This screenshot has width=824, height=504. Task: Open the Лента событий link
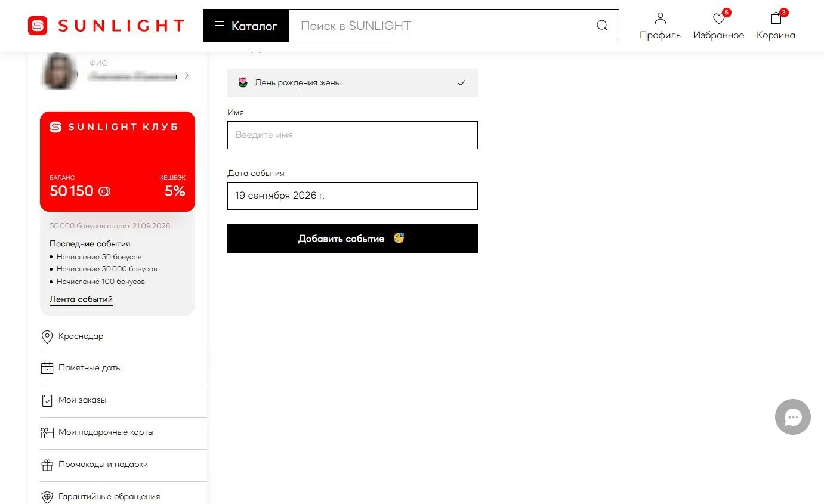point(81,299)
